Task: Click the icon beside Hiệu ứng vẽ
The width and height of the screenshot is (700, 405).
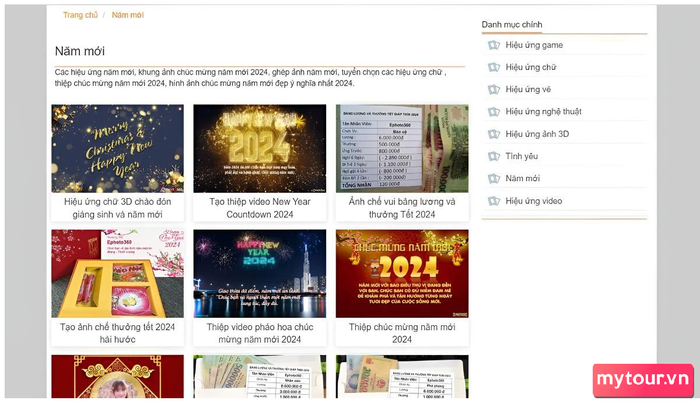Action: click(494, 89)
